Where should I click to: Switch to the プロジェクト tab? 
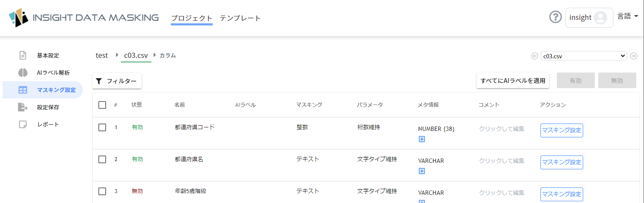point(192,18)
